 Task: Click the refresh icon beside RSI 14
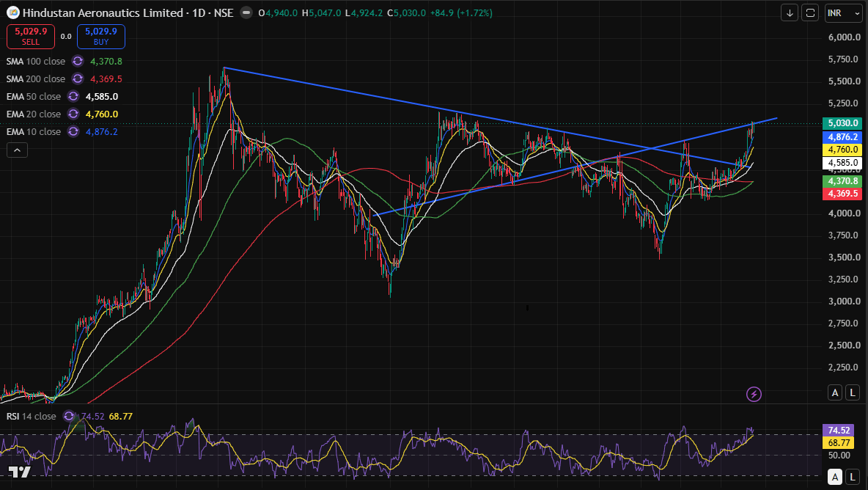coord(69,416)
